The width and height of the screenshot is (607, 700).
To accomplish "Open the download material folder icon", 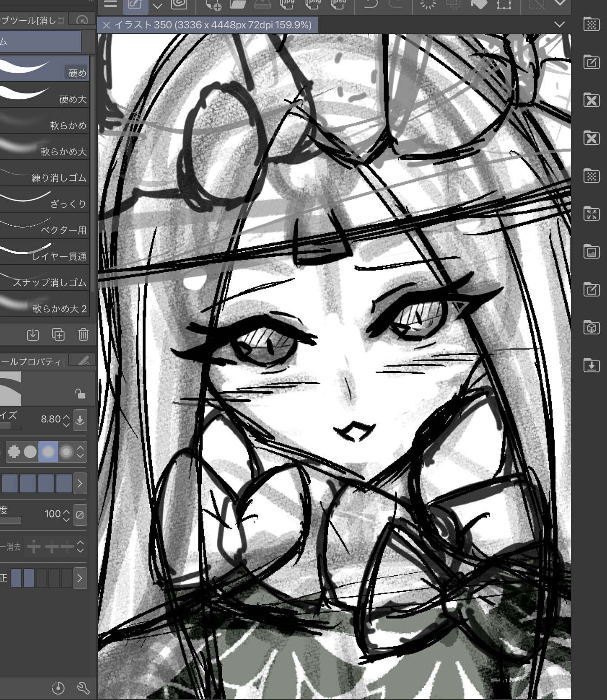I will (x=591, y=365).
